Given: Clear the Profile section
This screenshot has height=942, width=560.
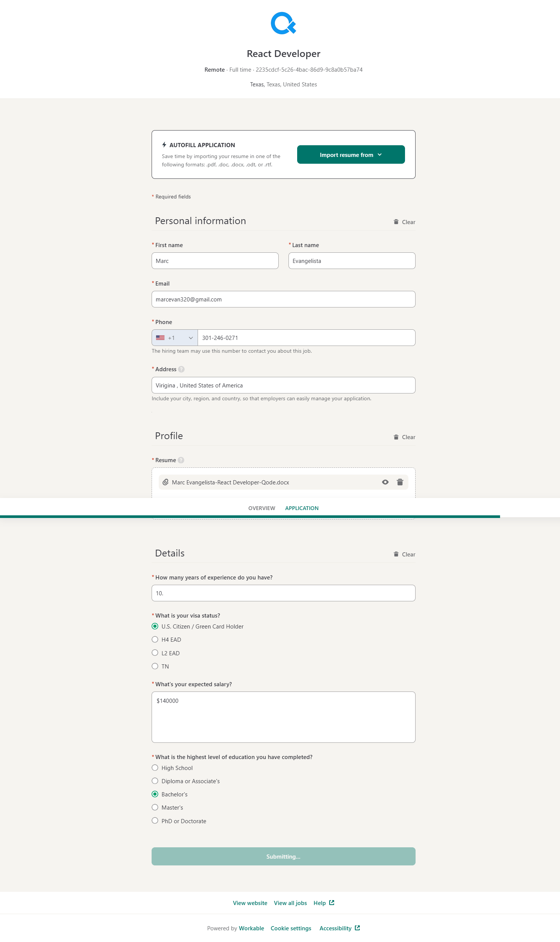Looking at the screenshot, I should 404,437.
